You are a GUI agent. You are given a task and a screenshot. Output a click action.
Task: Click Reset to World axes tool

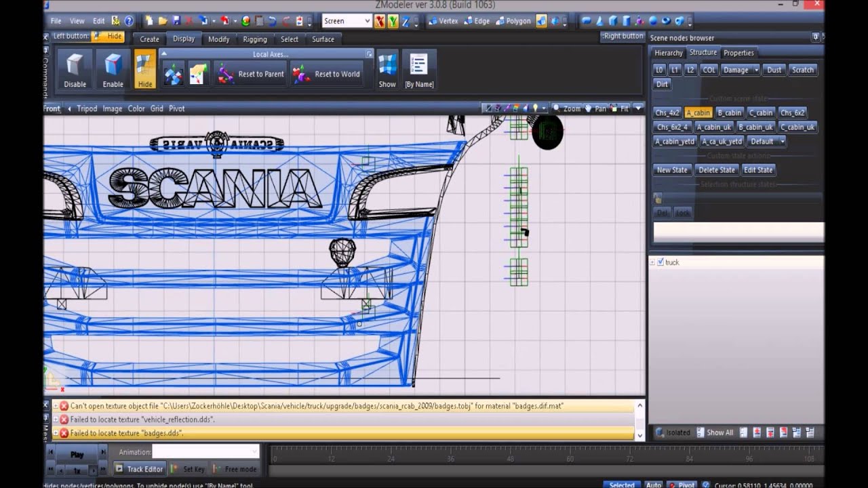point(327,74)
